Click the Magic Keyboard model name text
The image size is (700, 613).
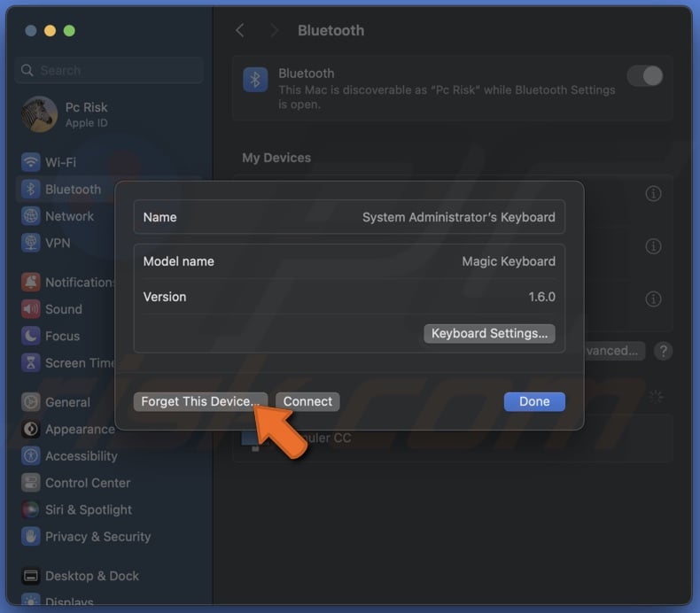509,261
